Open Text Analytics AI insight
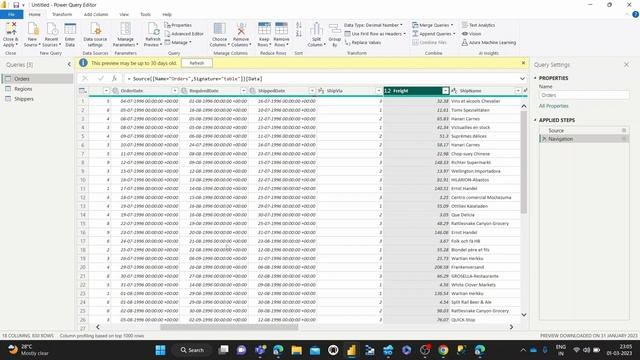This screenshot has width=640, height=360. [x=478, y=25]
